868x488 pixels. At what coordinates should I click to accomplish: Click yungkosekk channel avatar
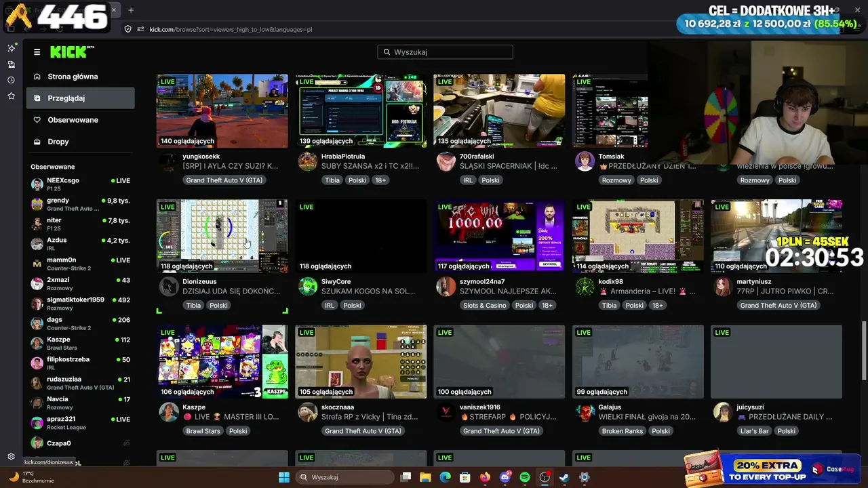point(169,161)
